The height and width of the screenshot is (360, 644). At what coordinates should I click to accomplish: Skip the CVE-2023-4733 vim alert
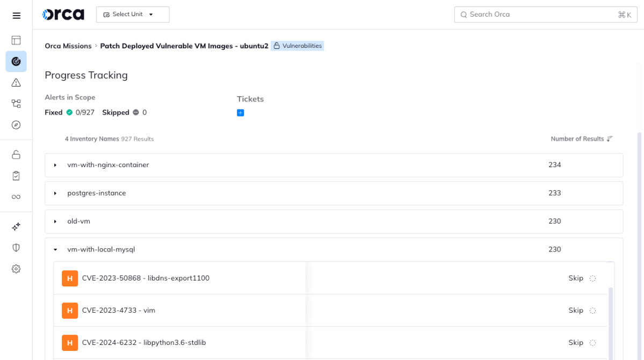575,310
